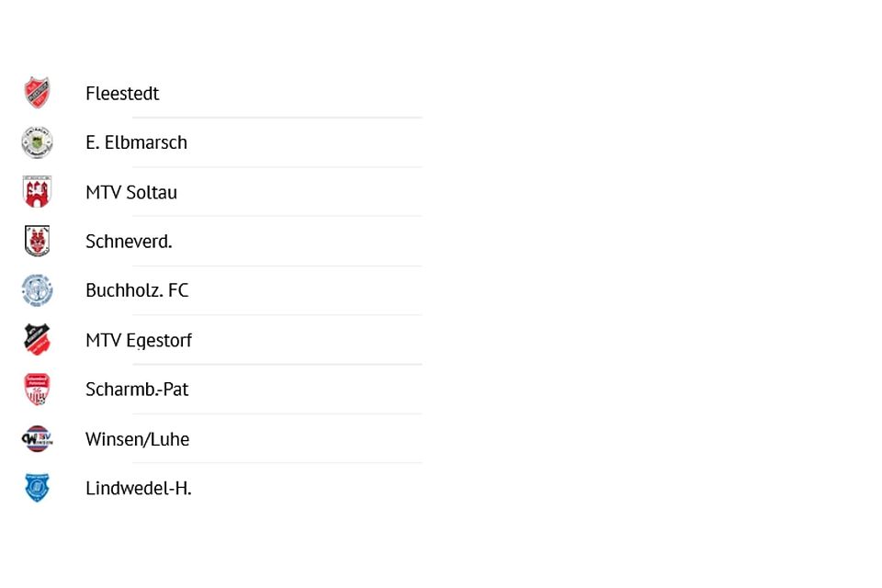The width and height of the screenshot is (882, 588).
Task: Open the E. Elbmarsch team page
Action: (136, 142)
